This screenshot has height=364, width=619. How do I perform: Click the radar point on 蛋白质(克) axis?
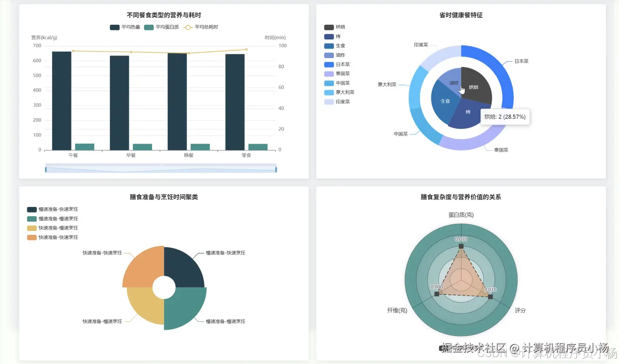(x=461, y=246)
